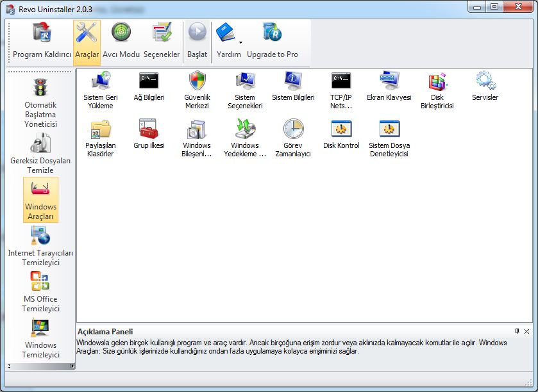Open Paylaşılan Klasörler
This screenshot has height=392, width=538.
[x=101, y=138]
